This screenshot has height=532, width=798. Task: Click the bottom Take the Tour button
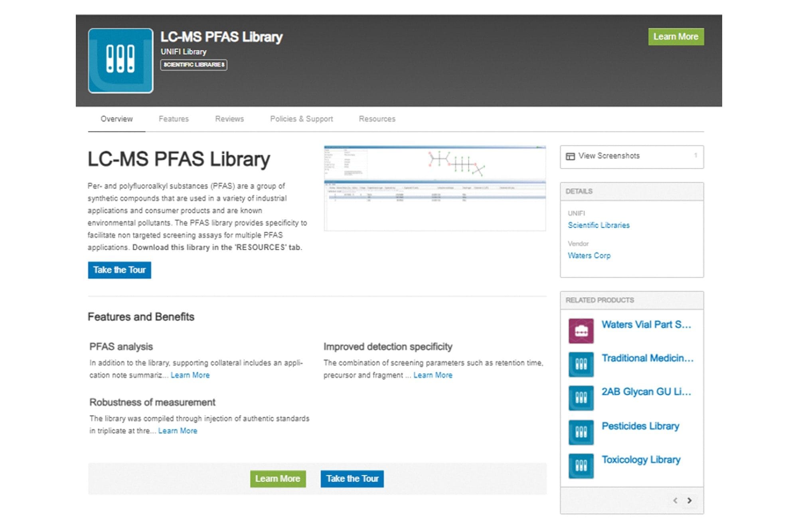point(352,479)
